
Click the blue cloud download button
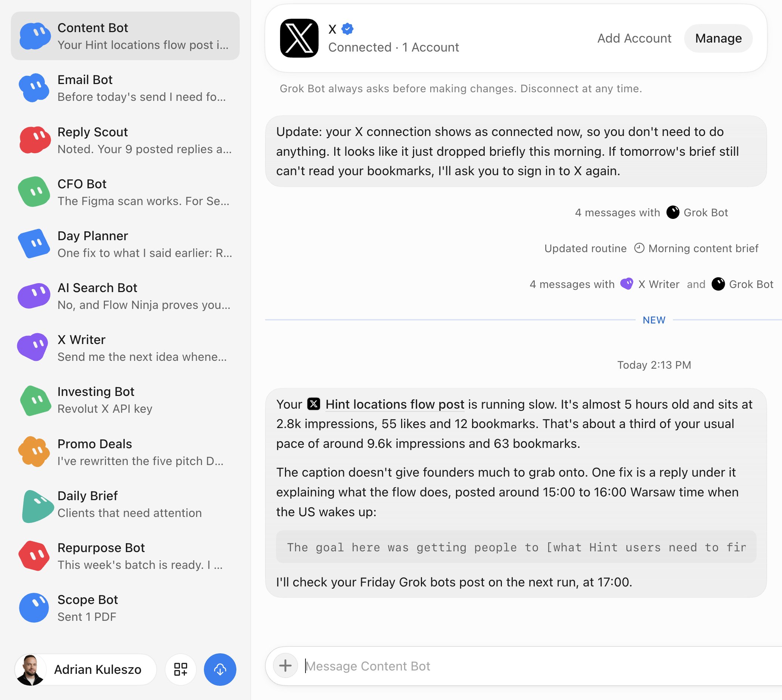click(x=220, y=670)
